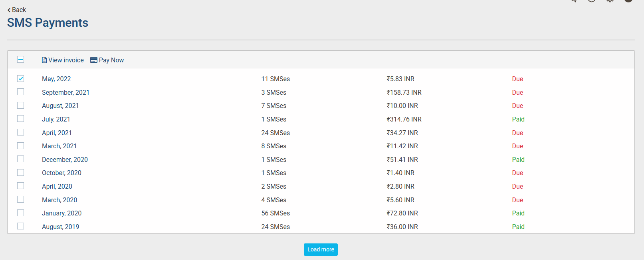Click the January, 2020 billing period
The width and height of the screenshot is (644, 263).
pyautogui.click(x=61, y=213)
